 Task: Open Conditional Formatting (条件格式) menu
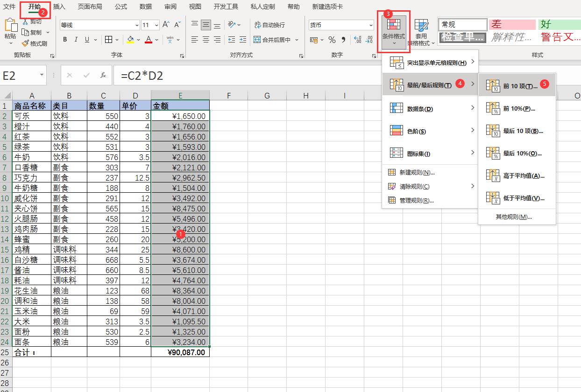click(x=394, y=32)
